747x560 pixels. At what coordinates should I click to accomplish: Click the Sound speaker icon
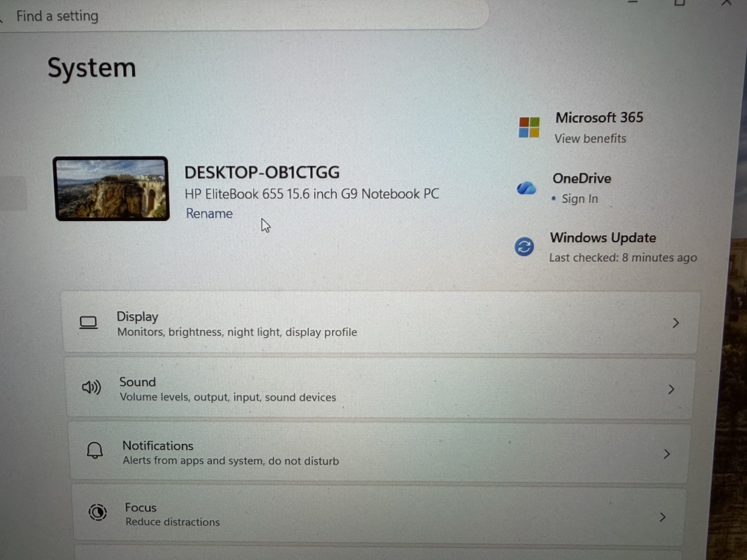tap(91, 387)
